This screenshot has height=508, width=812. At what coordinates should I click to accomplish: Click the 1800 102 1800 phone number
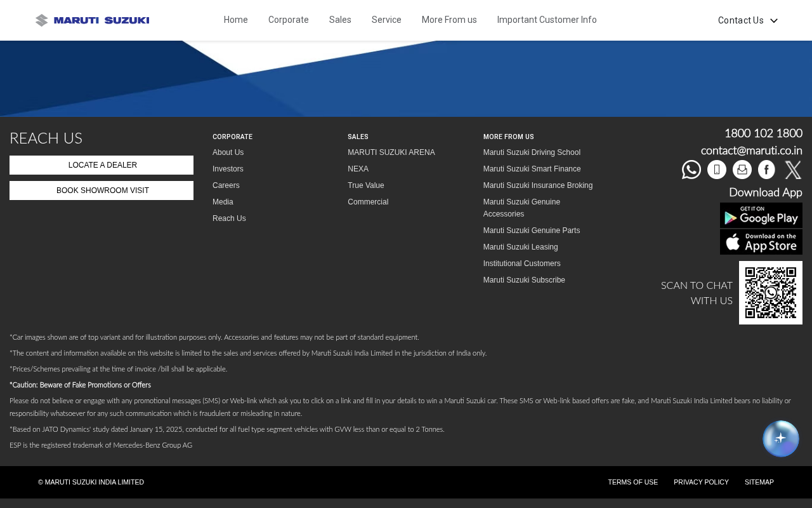(x=763, y=133)
